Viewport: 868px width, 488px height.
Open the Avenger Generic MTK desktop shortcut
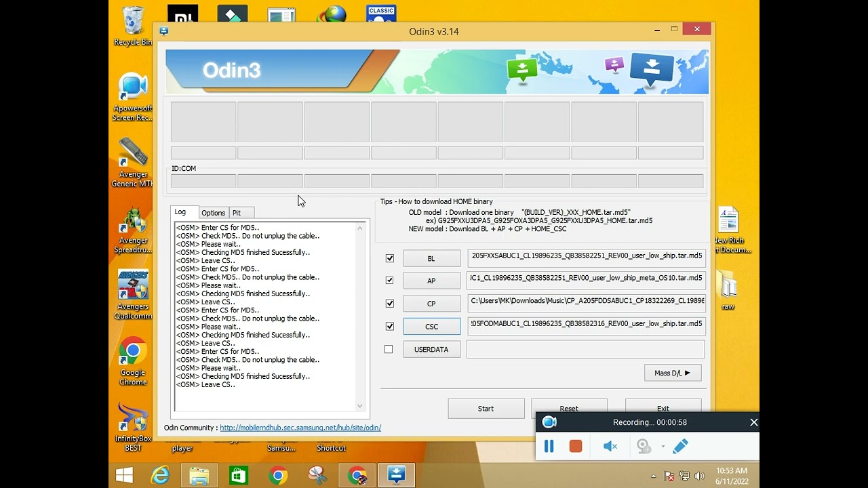[133, 162]
